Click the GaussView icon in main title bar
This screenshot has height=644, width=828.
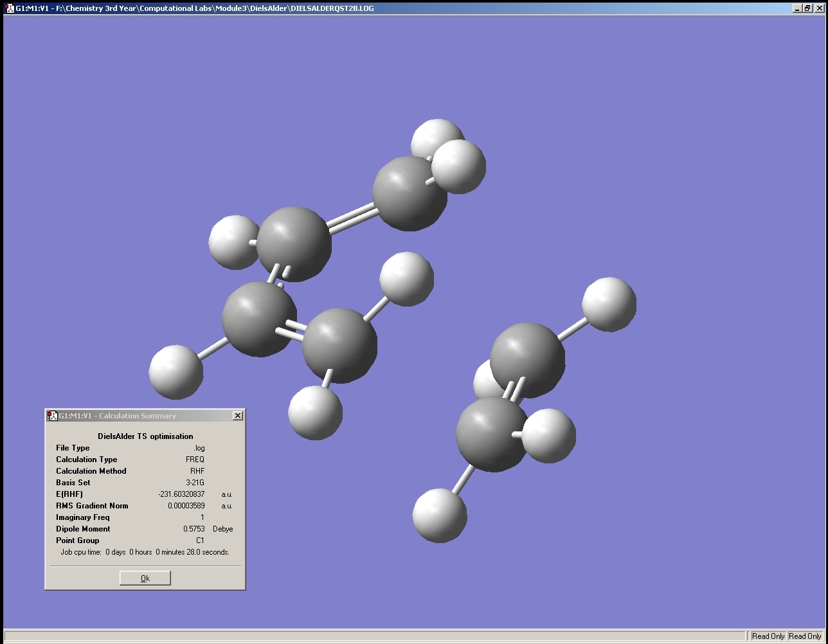(x=10, y=8)
